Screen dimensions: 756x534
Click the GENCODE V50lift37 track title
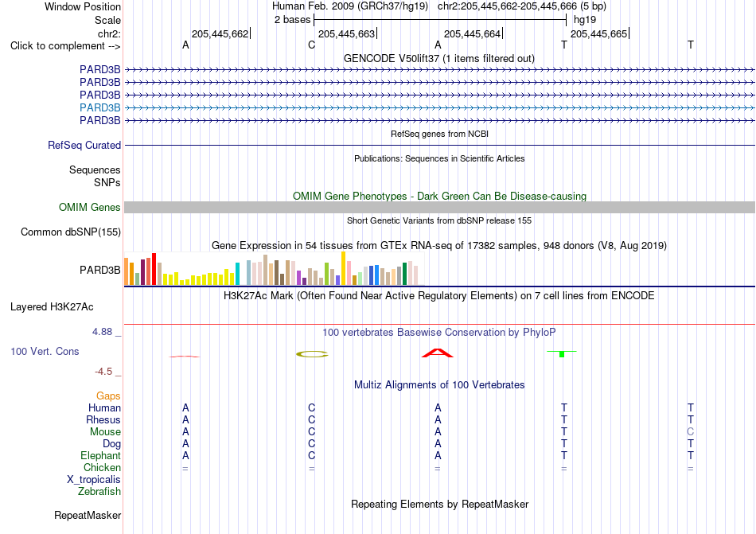coord(439,59)
